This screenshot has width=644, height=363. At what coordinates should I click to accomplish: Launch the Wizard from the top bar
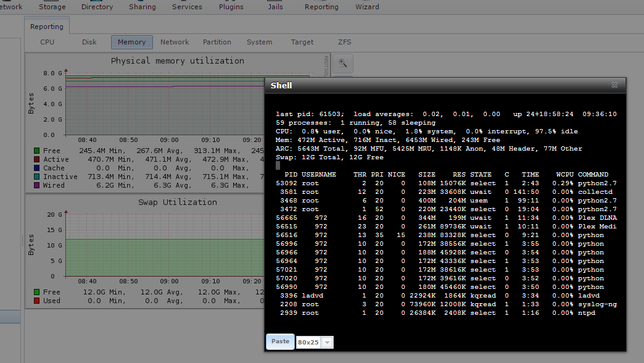(367, 7)
